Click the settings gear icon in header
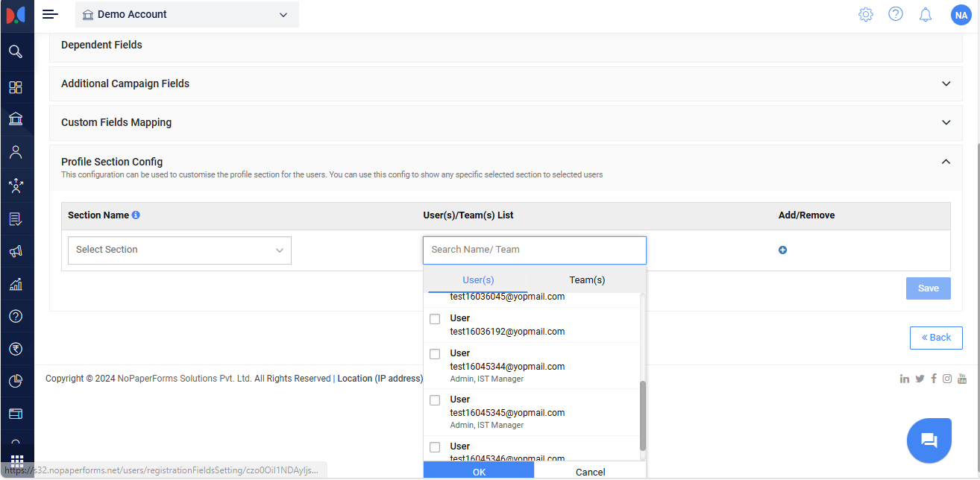Screen dimensions: 980x480 coord(865,14)
